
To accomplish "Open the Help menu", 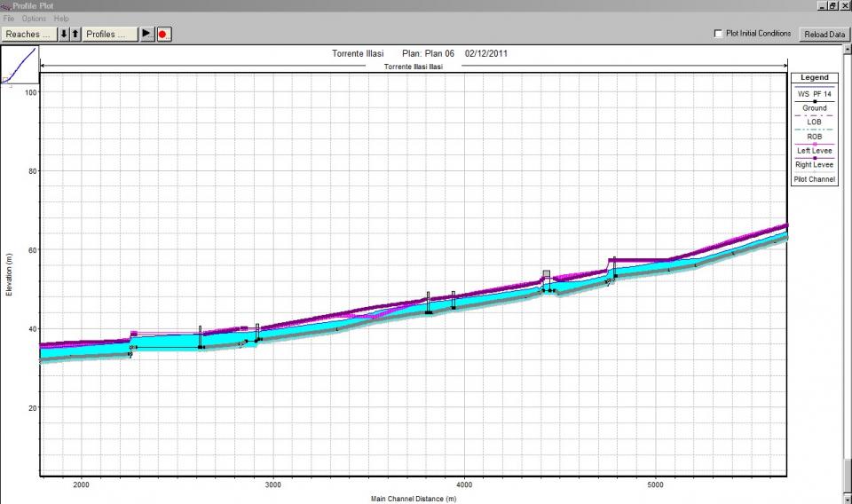I will click(61, 19).
